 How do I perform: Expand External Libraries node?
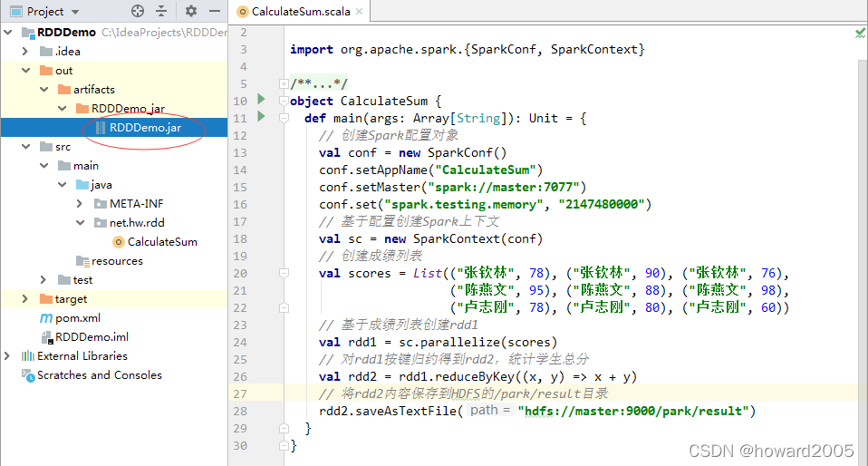[7, 356]
